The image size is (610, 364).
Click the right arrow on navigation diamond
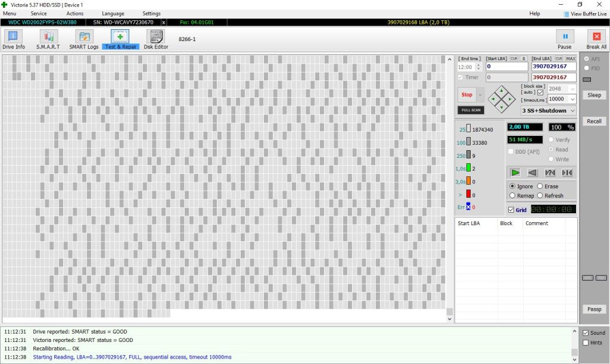click(510, 99)
